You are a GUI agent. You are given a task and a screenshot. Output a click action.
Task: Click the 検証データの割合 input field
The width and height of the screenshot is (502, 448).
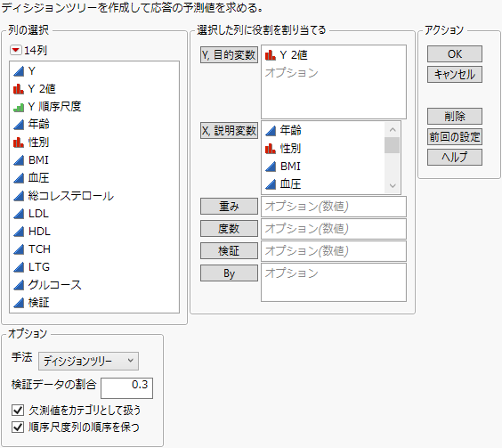126,388
